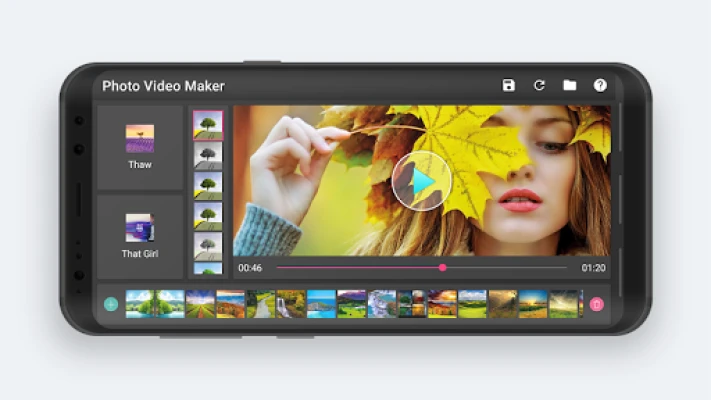Image resolution: width=711 pixels, height=400 pixels.
Task: Select the first photo in bottom timeline
Action: point(140,304)
